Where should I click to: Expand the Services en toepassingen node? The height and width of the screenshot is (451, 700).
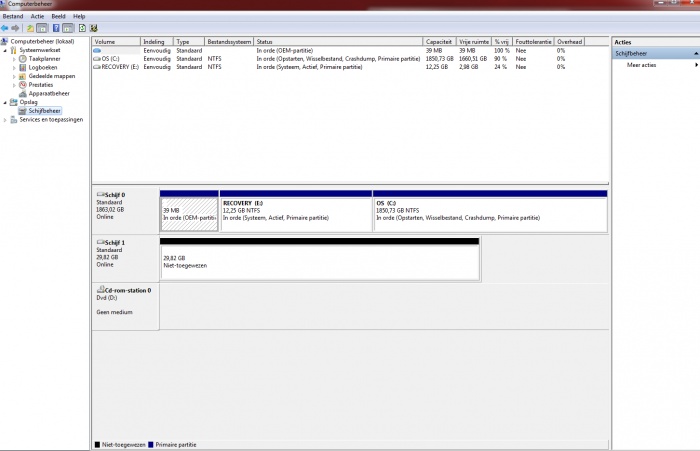(x=5, y=120)
